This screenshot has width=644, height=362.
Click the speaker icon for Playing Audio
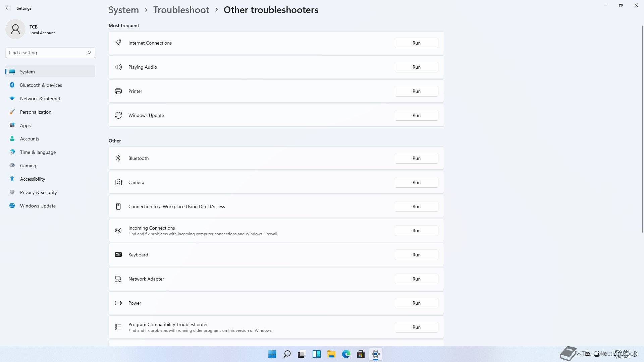point(118,67)
